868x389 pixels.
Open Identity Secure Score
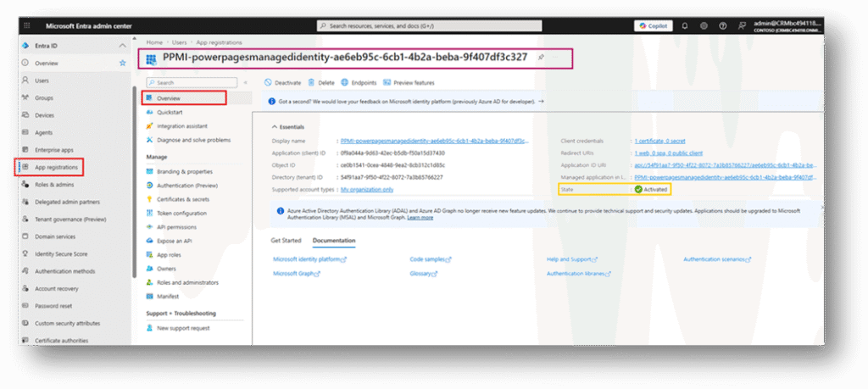tap(61, 254)
